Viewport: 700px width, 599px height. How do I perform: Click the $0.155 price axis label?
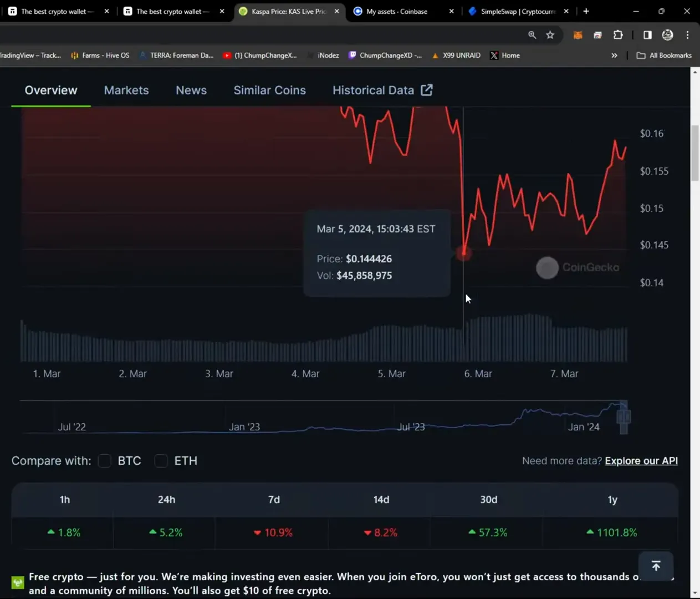(654, 171)
